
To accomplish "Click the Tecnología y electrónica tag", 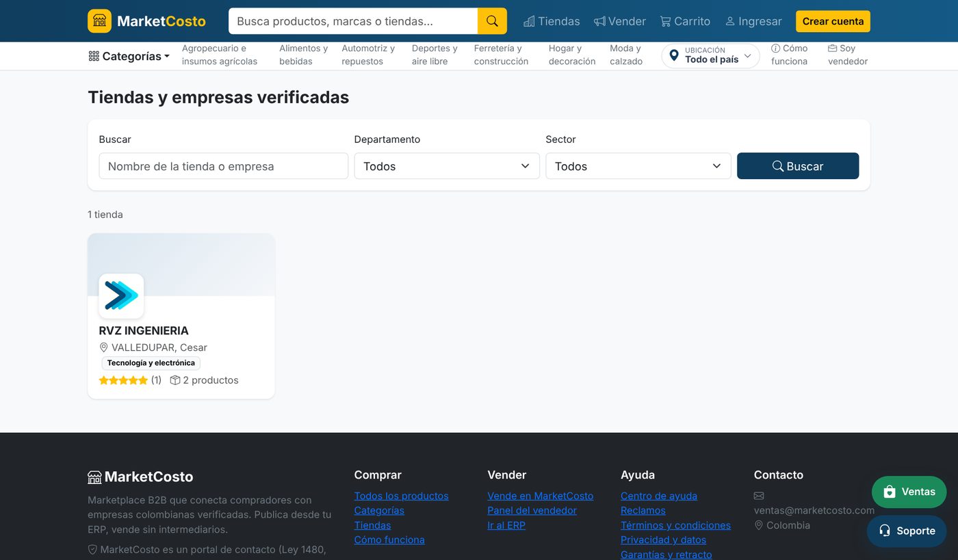I will click(x=151, y=363).
